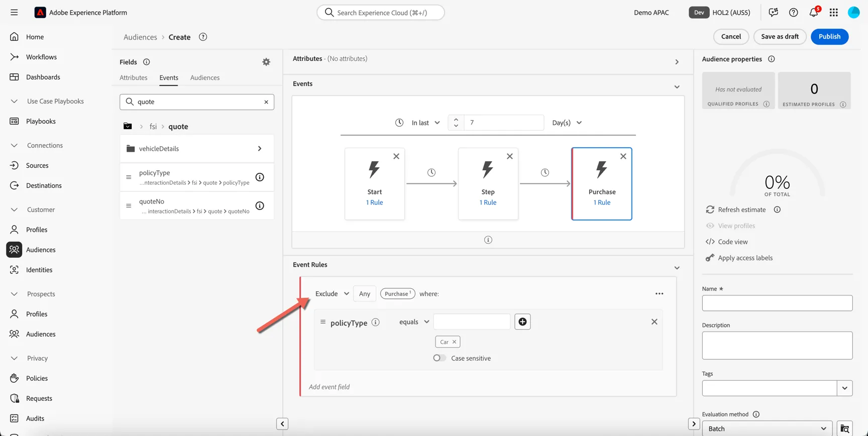Add value with the plus button
This screenshot has height=436, width=868.
[522, 321]
